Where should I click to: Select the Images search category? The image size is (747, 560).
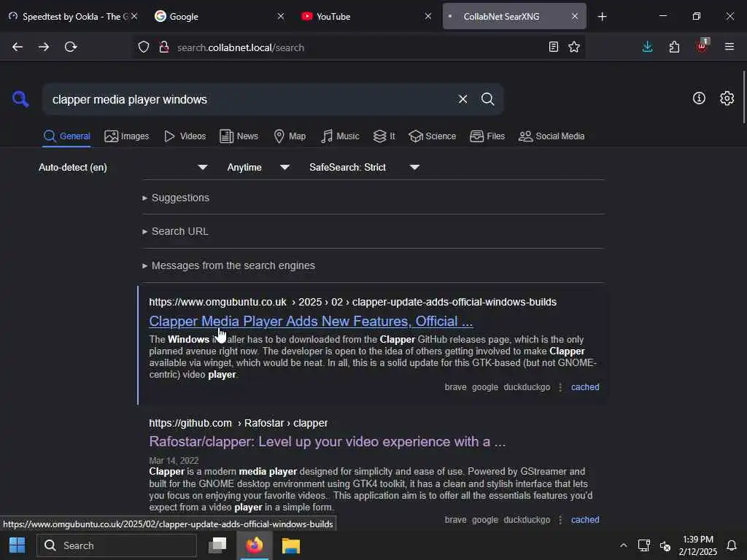coord(127,136)
